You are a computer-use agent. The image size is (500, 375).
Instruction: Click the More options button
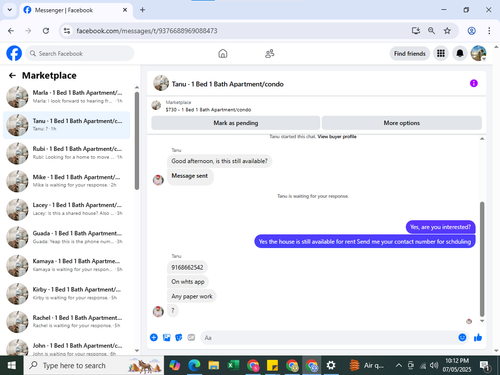tap(402, 123)
